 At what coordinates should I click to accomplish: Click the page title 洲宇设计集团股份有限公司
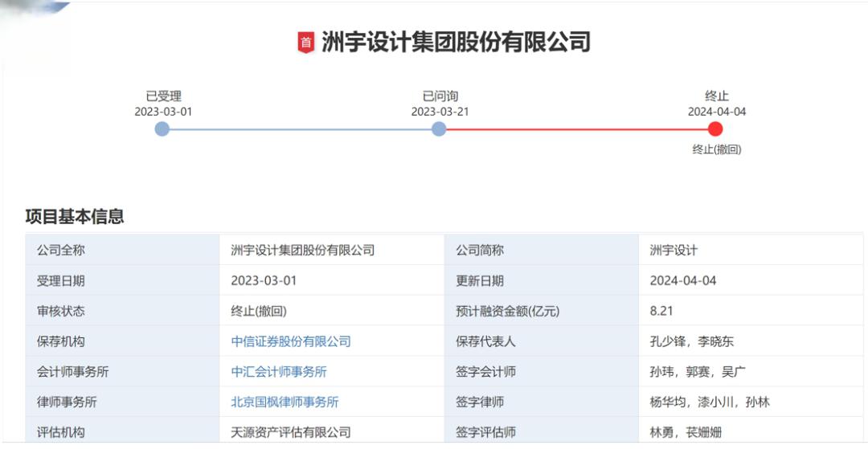pos(457,43)
